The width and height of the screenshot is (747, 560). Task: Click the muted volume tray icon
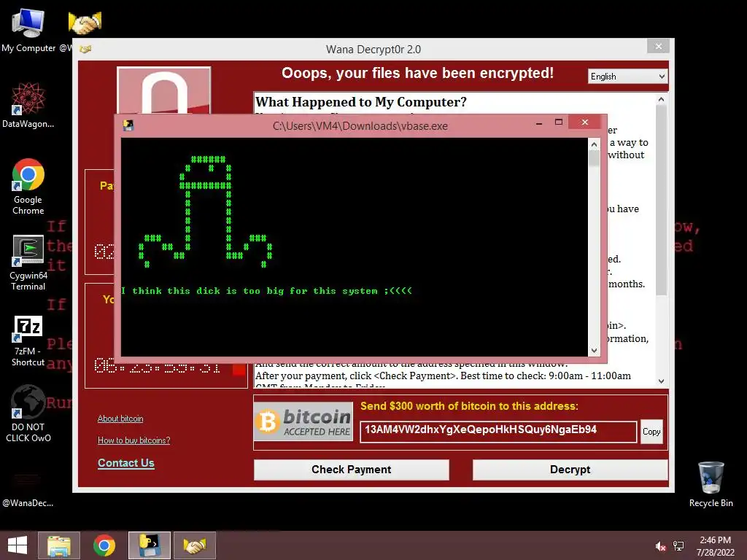[x=660, y=546]
